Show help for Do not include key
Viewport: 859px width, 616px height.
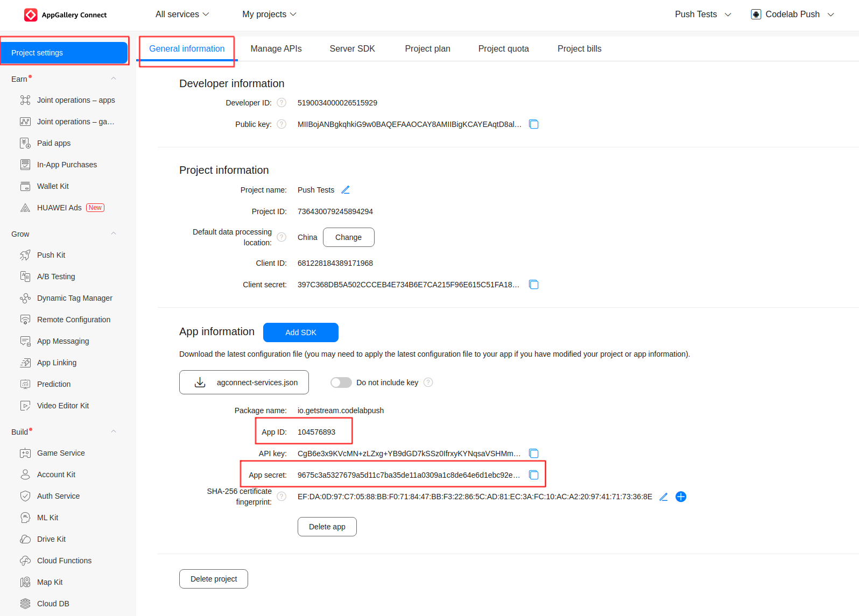[428, 383]
